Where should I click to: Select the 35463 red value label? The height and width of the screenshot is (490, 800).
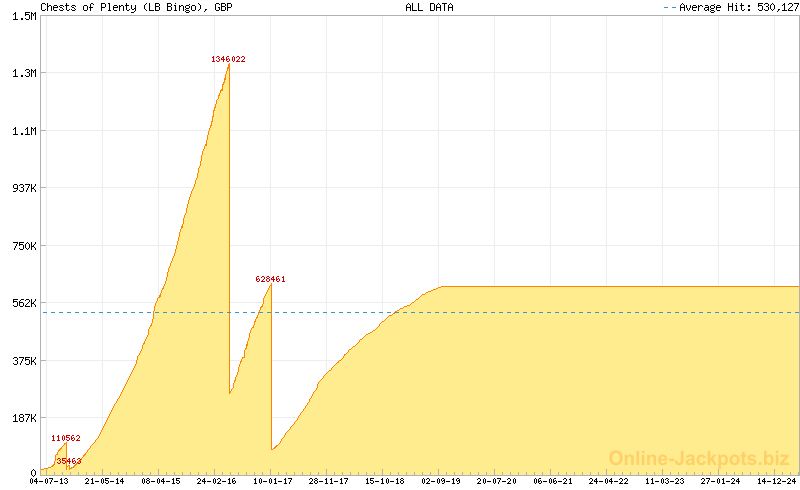click(x=69, y=461)
